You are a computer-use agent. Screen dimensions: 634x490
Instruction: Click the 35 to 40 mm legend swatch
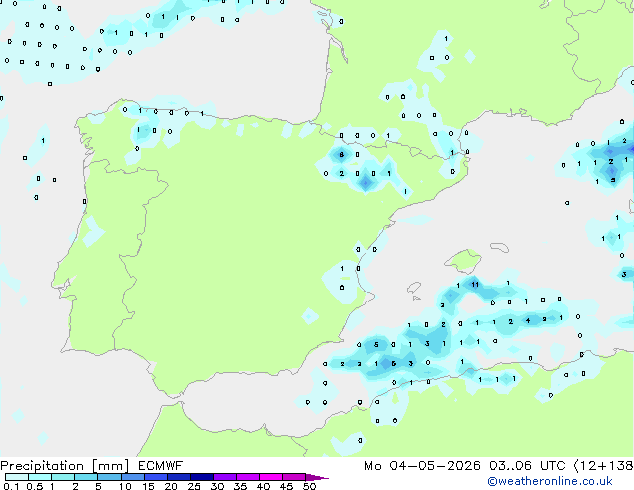tap(247, 477)
